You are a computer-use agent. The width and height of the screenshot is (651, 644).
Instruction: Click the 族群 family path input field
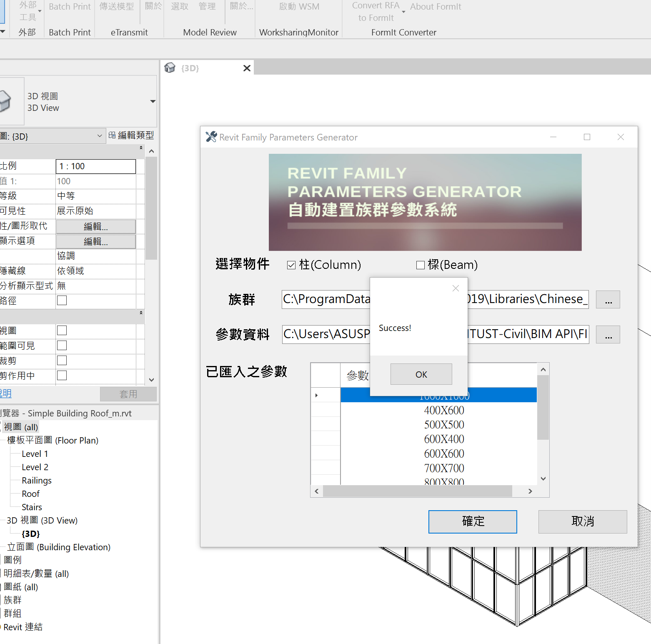pos(435,299)
